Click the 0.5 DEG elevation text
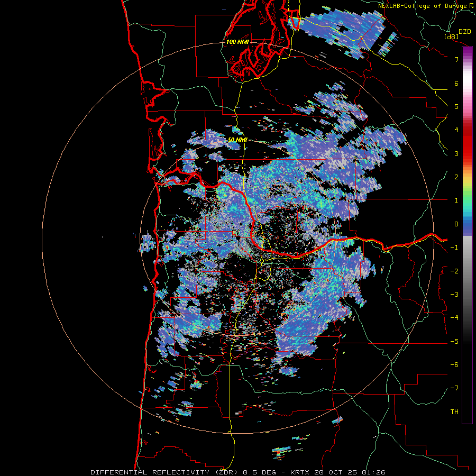476x476 pixels. point(260,472)
